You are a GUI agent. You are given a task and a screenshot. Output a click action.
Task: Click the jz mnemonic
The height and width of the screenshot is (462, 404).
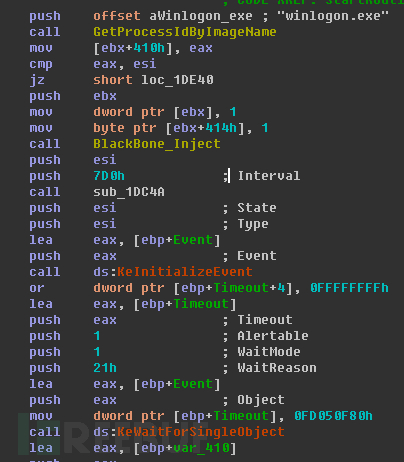point(37,80)
